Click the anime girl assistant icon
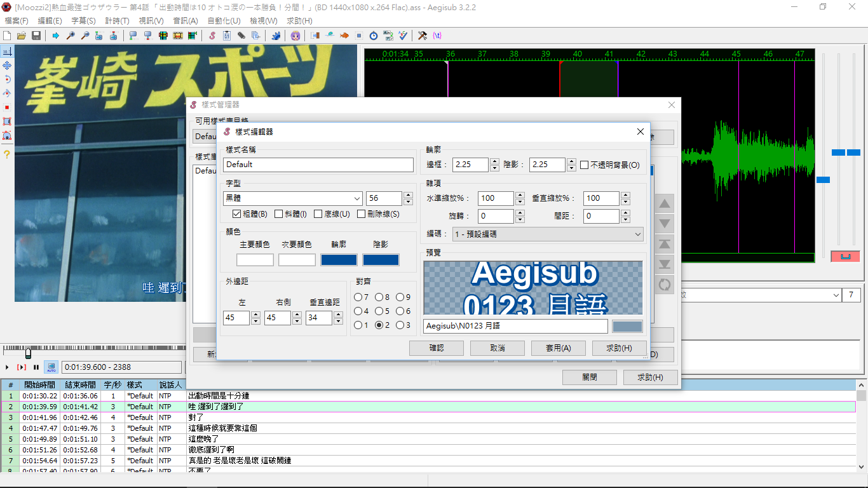The width and height of the screenshot is (868, 488). pyautogui.click(x=295, y=36)
